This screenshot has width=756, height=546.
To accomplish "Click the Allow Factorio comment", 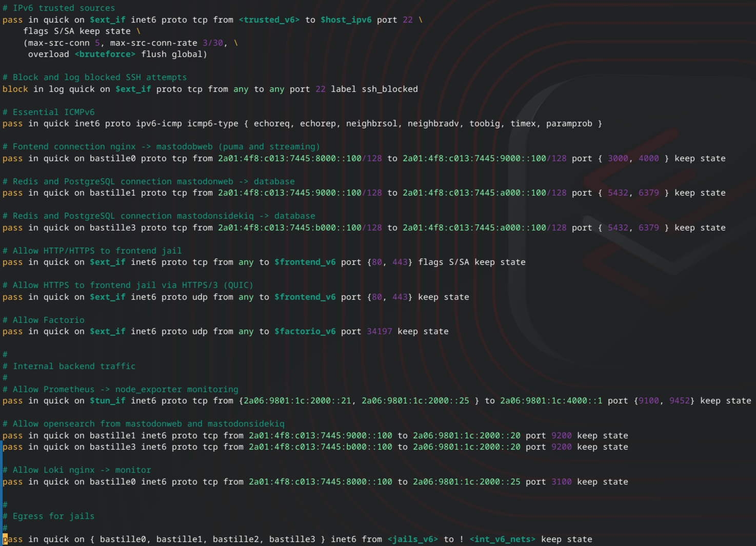I will (x=48, y=320).
